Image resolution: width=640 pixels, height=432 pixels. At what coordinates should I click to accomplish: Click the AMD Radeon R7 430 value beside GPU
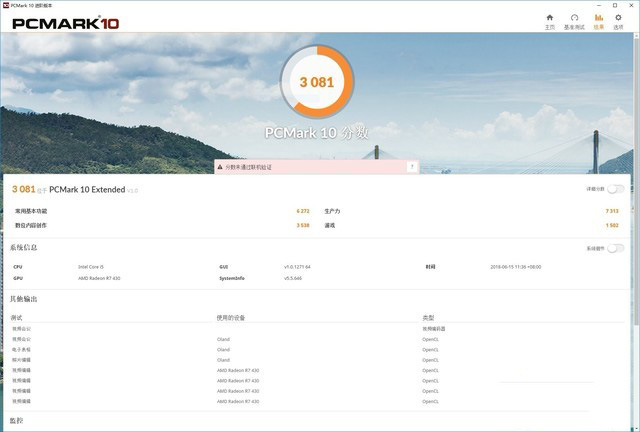[99, 278]
